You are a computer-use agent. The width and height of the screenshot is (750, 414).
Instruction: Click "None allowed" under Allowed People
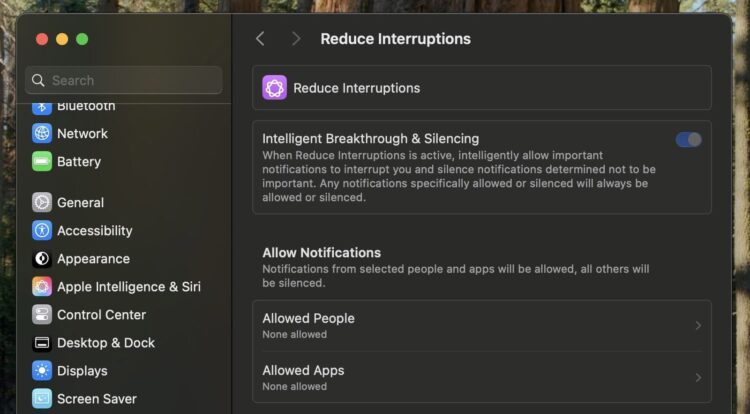(295, 335)
